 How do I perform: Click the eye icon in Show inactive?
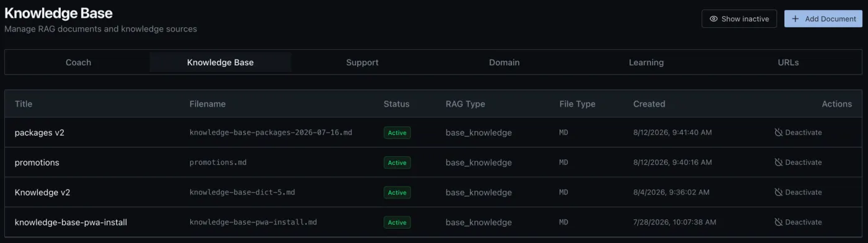pyautogui.click(x=714, y=19)
